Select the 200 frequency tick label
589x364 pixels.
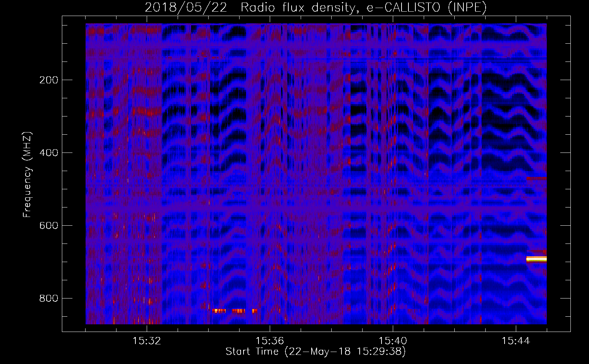coord(49,80)
